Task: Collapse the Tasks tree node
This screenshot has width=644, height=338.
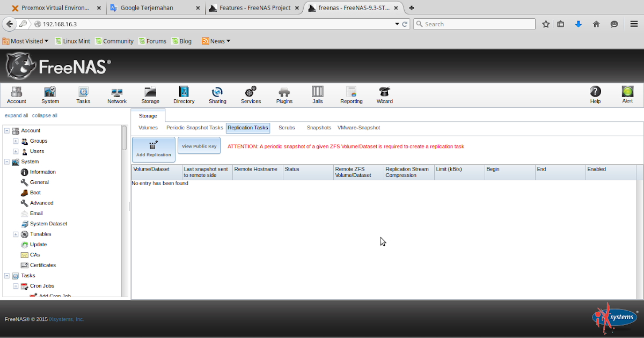Action: [x=6, y=276]
